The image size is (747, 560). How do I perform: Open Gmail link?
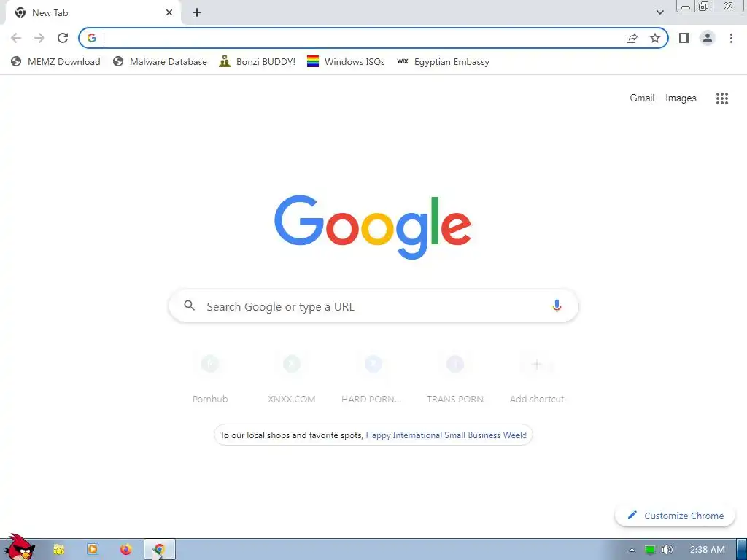tap(642, 98)
